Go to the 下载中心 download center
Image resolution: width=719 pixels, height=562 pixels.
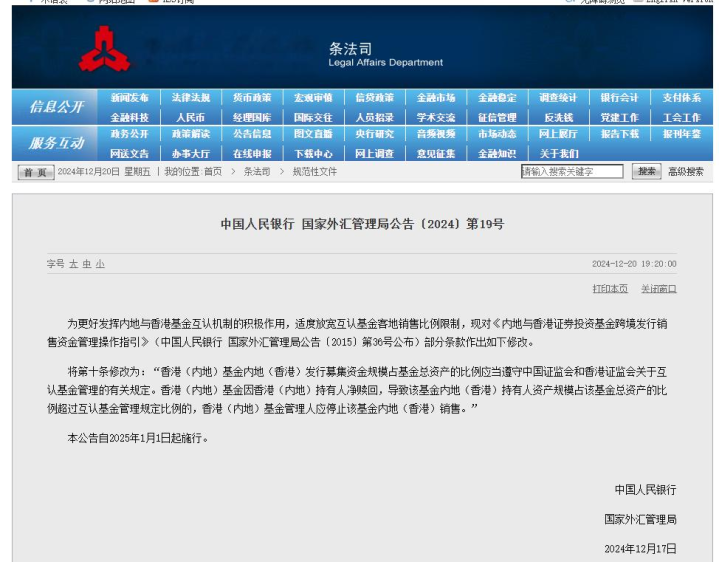pos(313,154)
